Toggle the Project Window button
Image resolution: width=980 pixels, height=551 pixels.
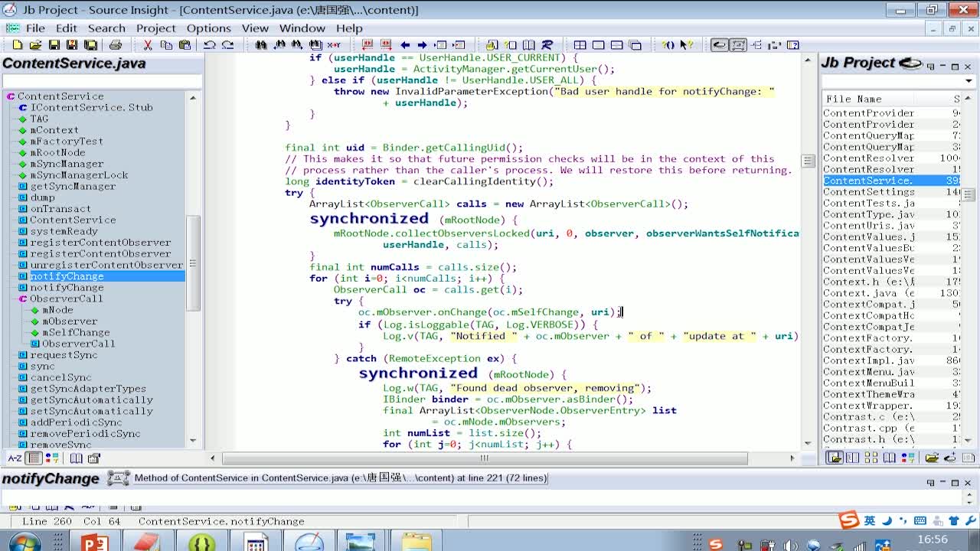(x=719, y=45)
